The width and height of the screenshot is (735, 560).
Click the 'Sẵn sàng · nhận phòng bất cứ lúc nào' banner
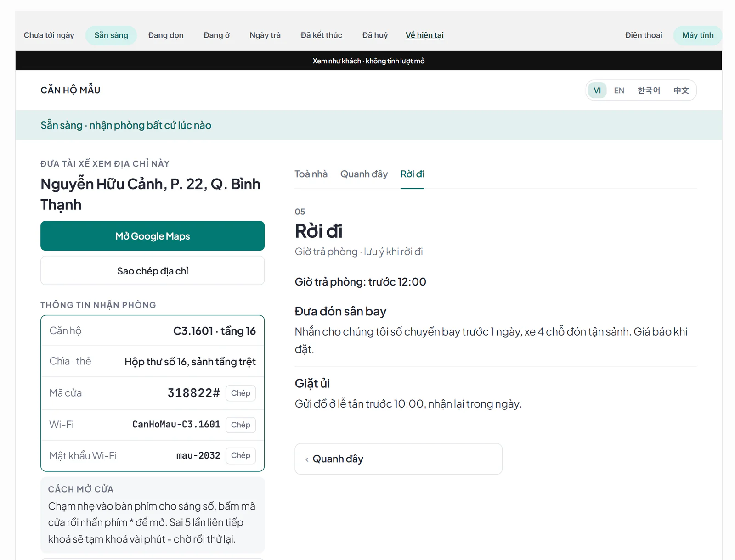368,125
